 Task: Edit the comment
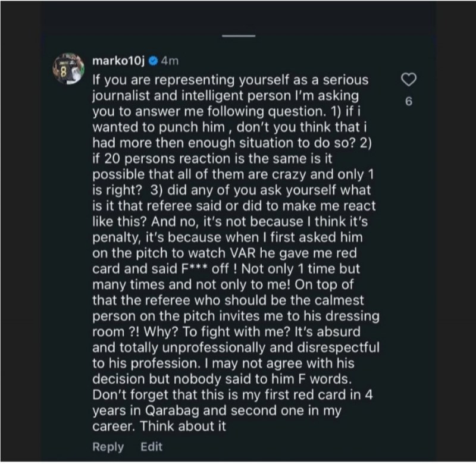coord(152,447)
